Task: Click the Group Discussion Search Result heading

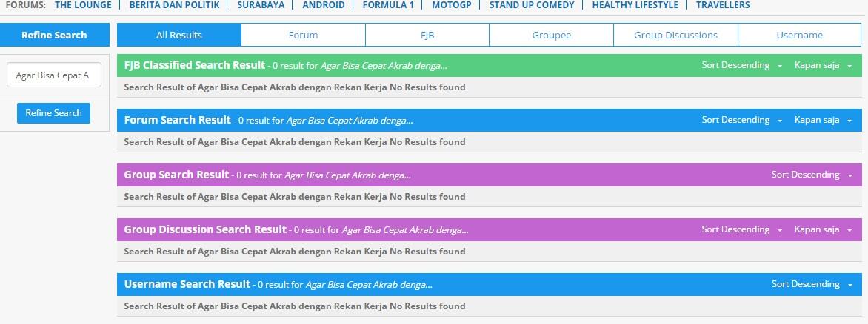Action: click(205, 229)
